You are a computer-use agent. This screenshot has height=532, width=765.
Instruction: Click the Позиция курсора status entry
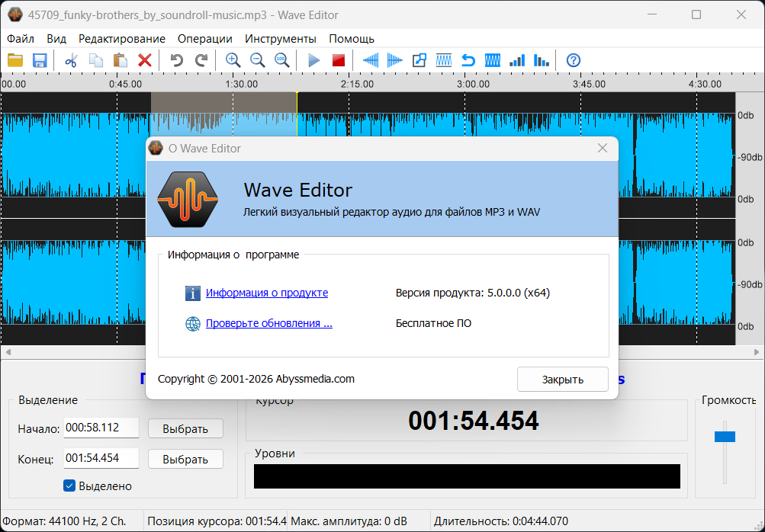217,521
